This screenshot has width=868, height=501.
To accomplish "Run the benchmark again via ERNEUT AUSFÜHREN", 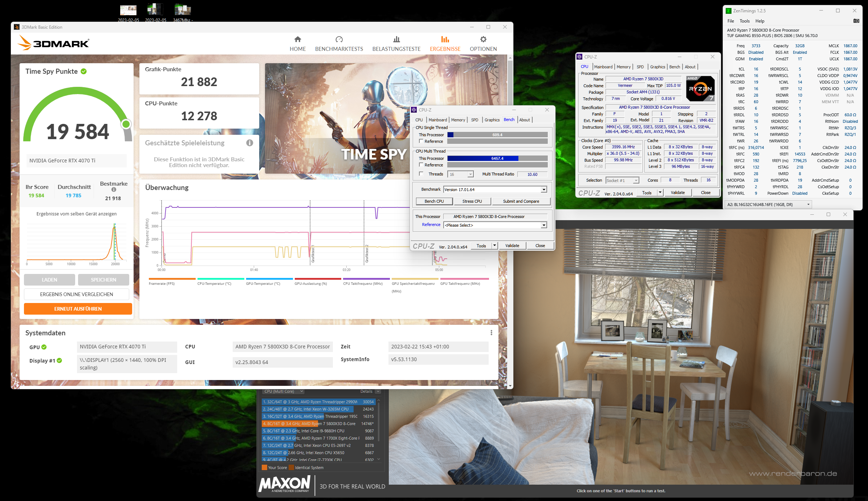I will pyautogui.click(x=78, y=308).
